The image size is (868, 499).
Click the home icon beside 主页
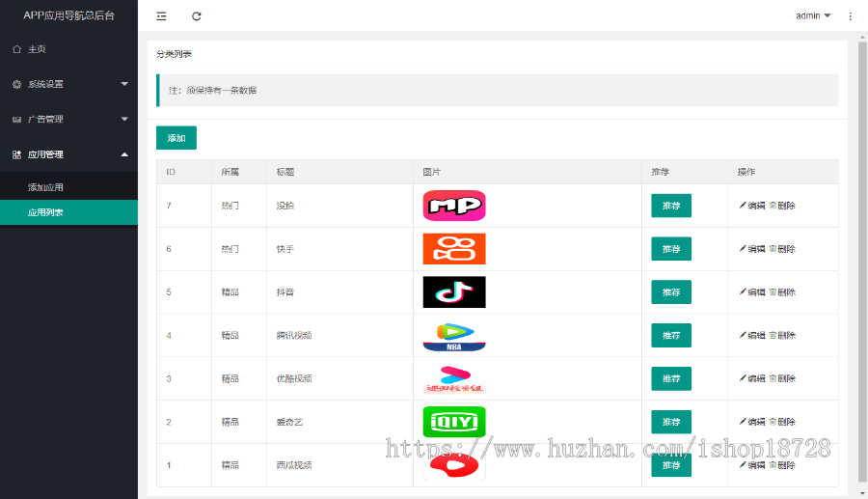point(16,49)
